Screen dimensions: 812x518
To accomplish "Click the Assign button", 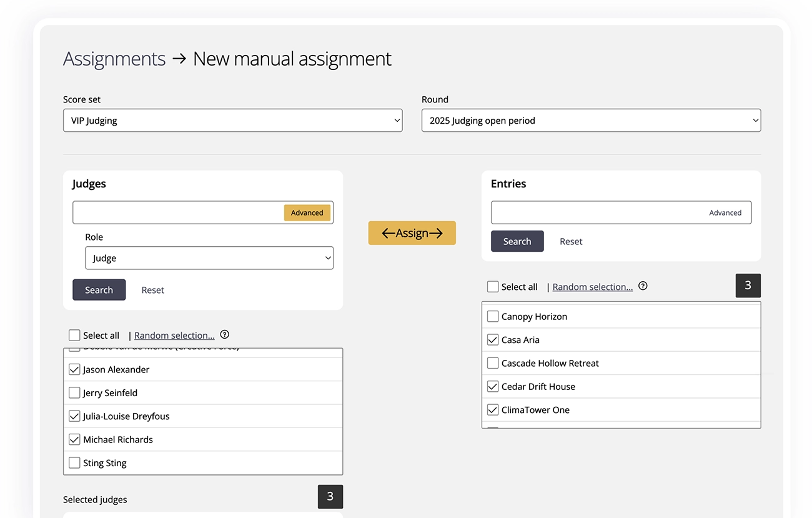I will [412, 233].
